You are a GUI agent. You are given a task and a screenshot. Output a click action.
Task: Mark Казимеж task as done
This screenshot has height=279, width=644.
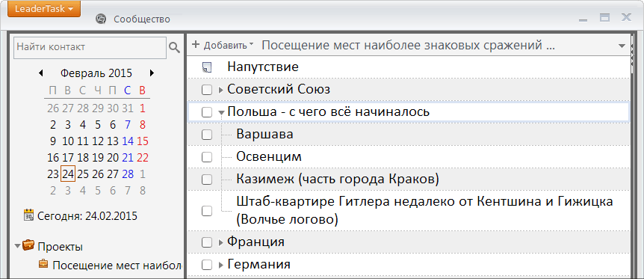point(207,180)
